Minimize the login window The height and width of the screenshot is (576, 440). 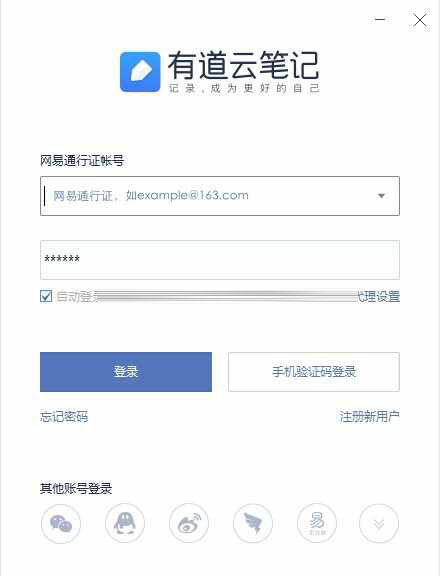[380, 19]
